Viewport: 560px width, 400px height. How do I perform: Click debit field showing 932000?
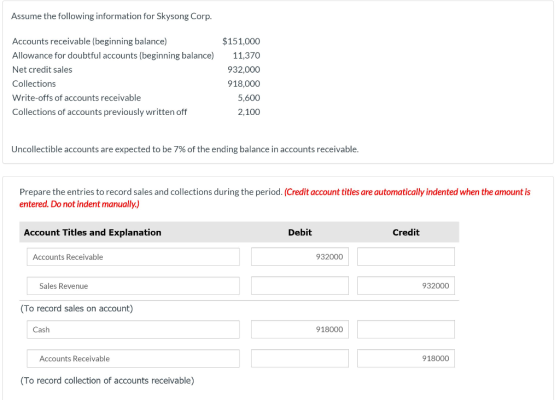(x=300, y=257)
